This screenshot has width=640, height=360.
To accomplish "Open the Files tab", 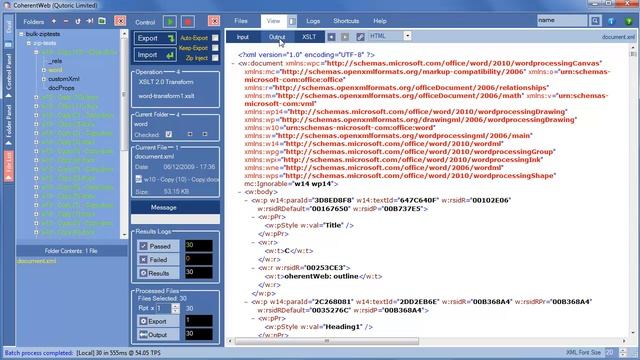I will (241, 21).
